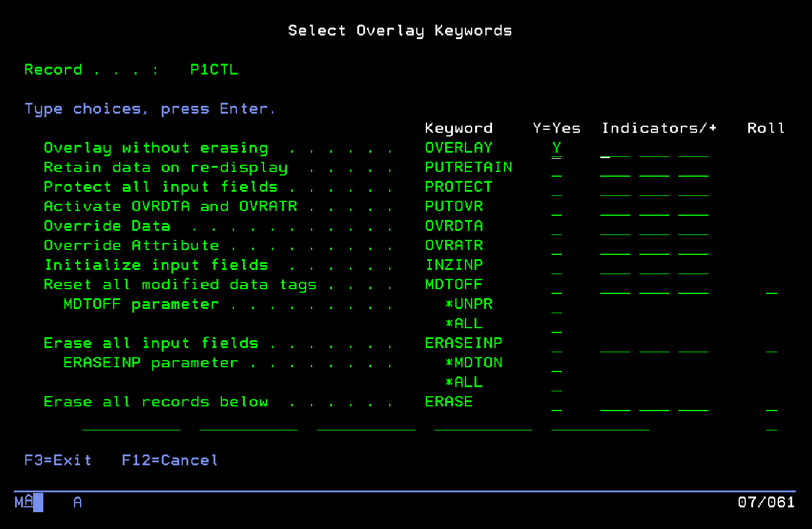Viewport: 812px width, 529px height.
Task: Focus the OVRDTA Y=Yes field
Action: (556, 227)
